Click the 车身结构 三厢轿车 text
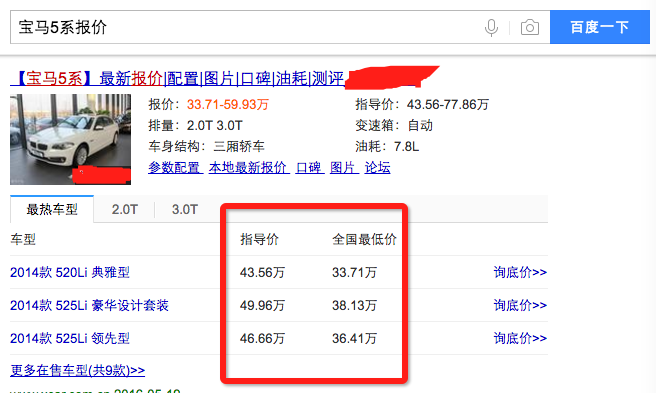 click(206, 146)
